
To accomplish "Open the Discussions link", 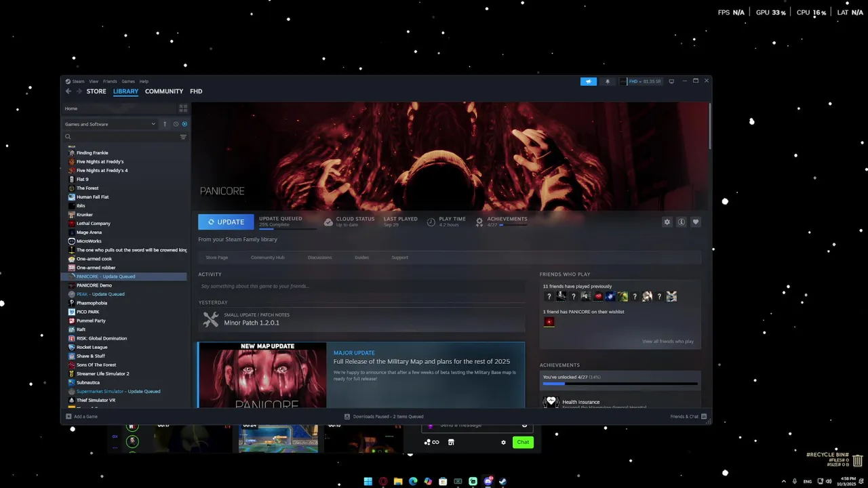I will pos(320,258).
